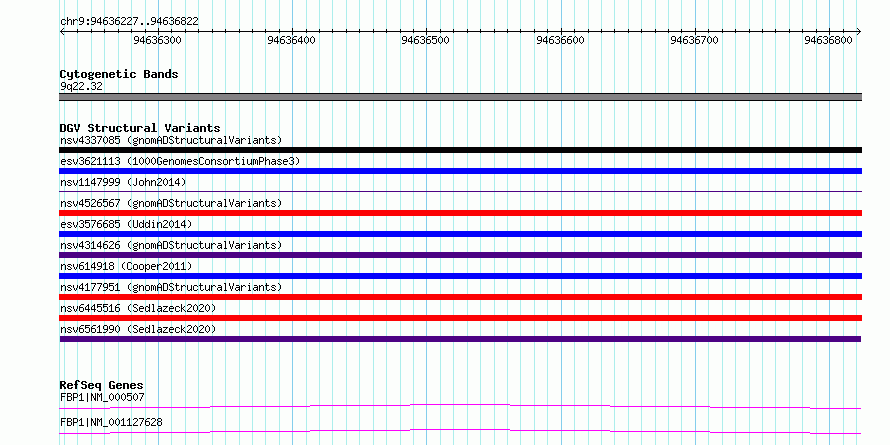Click the magenta intron line for FBP1|NM_000507
The image size is (890, 445).
460,406
